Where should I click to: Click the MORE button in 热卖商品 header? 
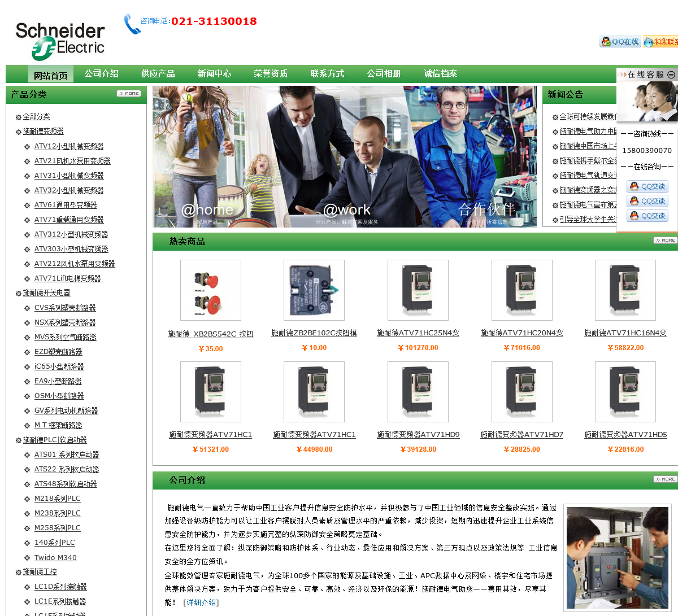(665, 241)
